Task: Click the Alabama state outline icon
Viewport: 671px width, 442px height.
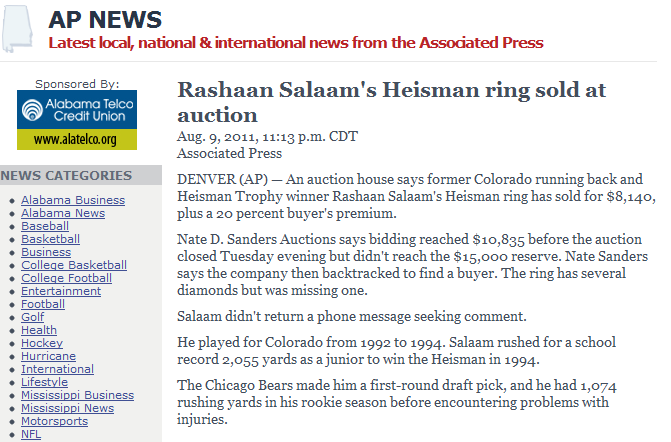Action: click(x=17, y=28)
